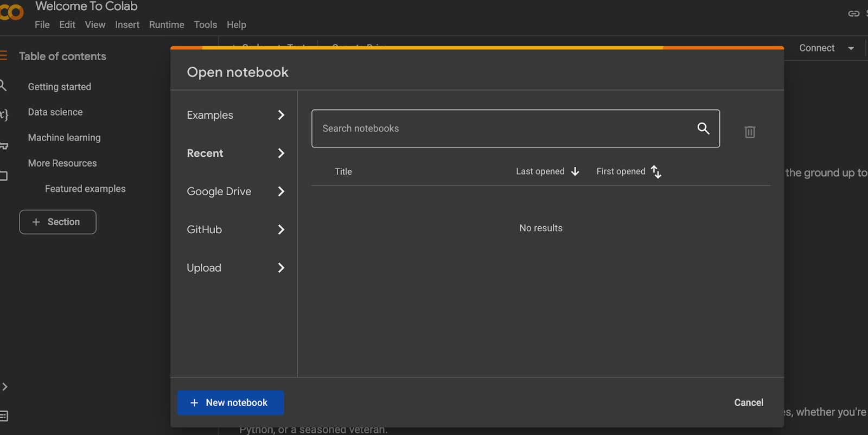Expand the Examples chevron

[281, 115]
